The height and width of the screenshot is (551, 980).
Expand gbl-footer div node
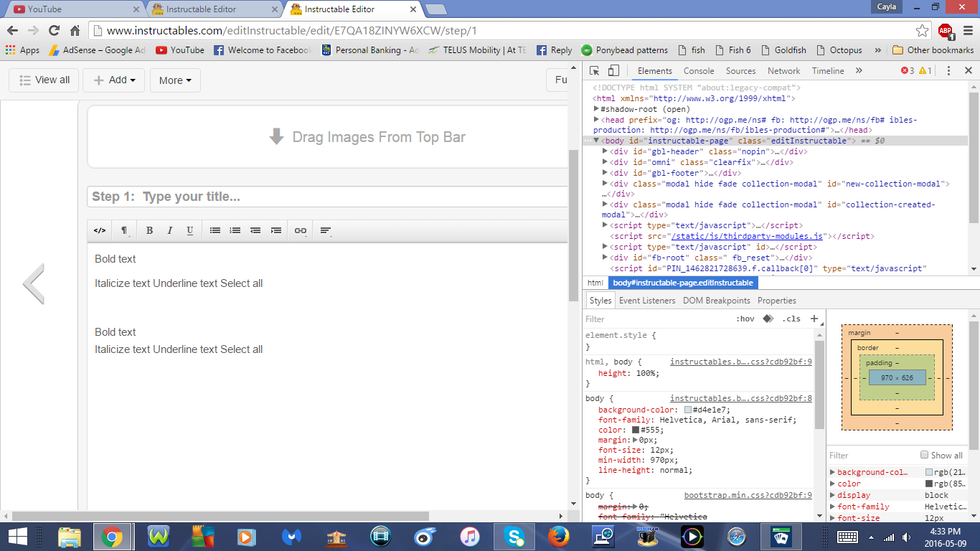point(605,173)
